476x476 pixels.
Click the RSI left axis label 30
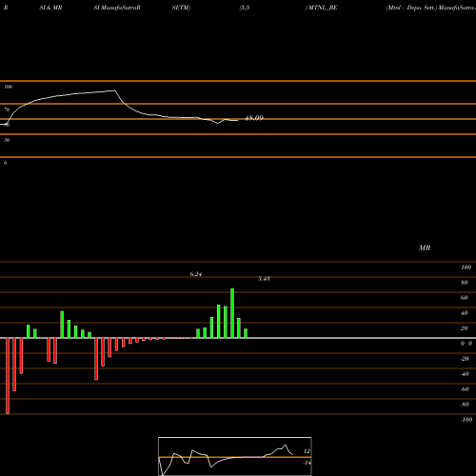(7, 140)
